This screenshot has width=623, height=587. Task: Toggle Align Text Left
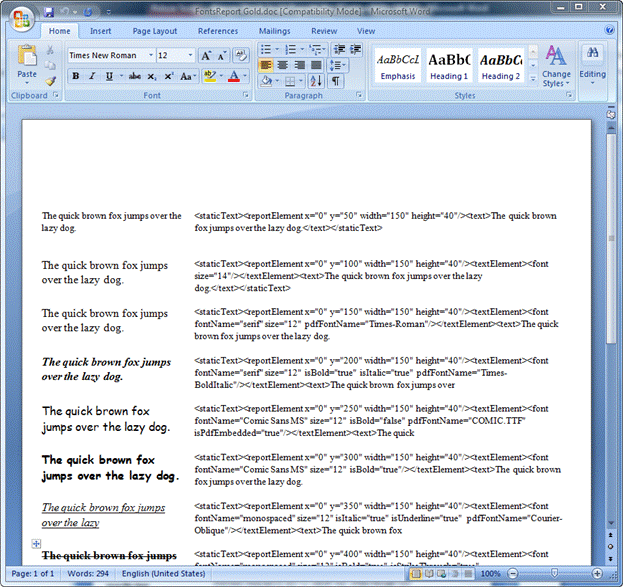[266, 65]
